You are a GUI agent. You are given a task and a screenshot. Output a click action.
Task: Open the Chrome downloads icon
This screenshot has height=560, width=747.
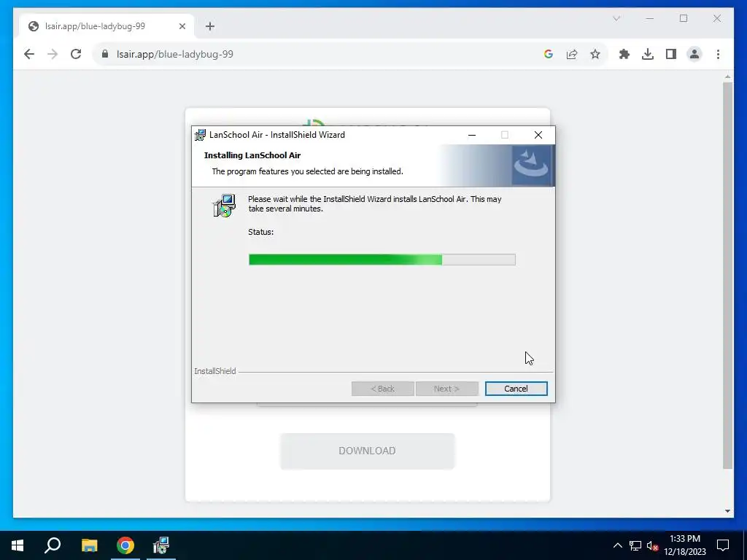[648, 54]
